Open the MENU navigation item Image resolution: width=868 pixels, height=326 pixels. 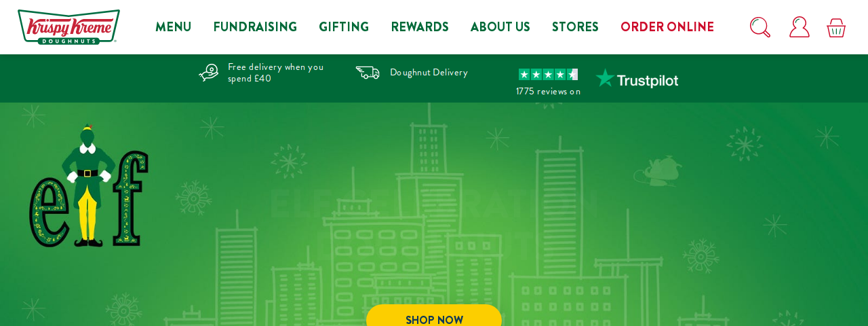pyautogui.click(x=173, y=27)
